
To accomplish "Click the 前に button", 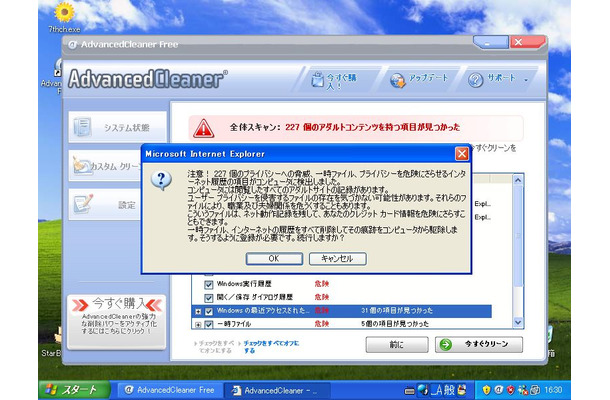I will (397, 345).
